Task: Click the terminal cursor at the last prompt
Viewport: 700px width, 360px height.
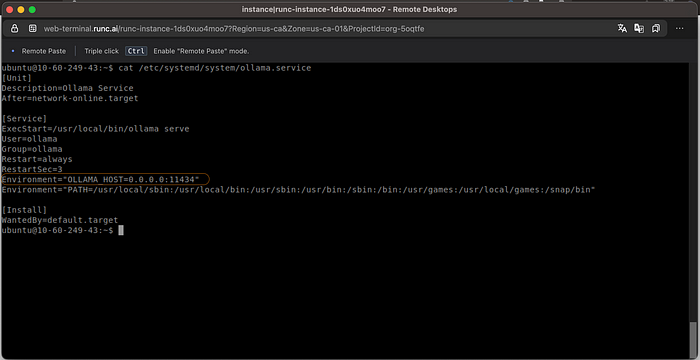Action: [121, 230]
